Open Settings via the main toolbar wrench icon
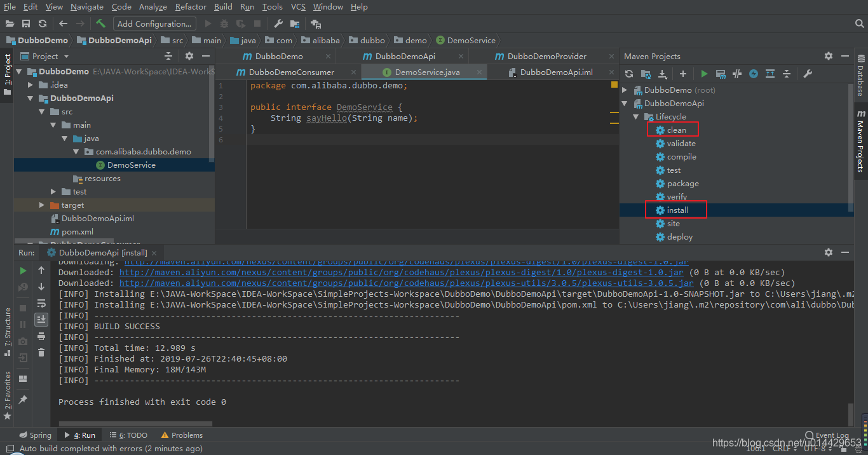Viewport: 868px width, 455px height. (278, 24)
